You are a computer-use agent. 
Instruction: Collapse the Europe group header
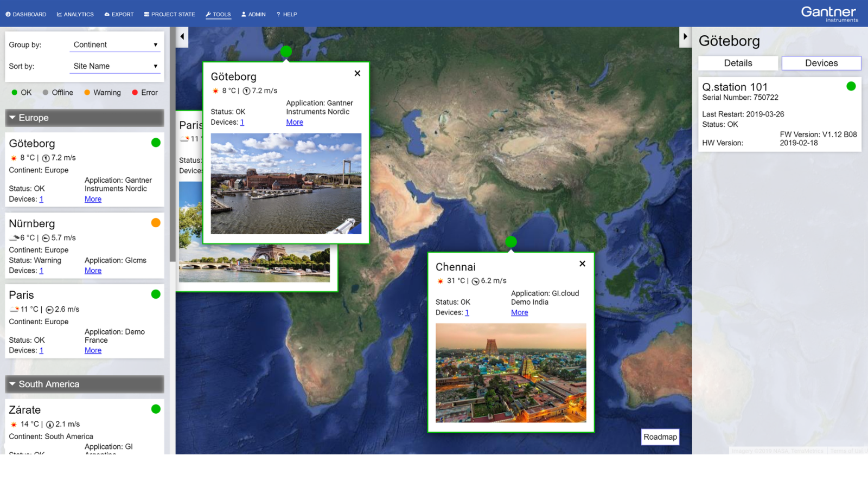coord(85,118)
